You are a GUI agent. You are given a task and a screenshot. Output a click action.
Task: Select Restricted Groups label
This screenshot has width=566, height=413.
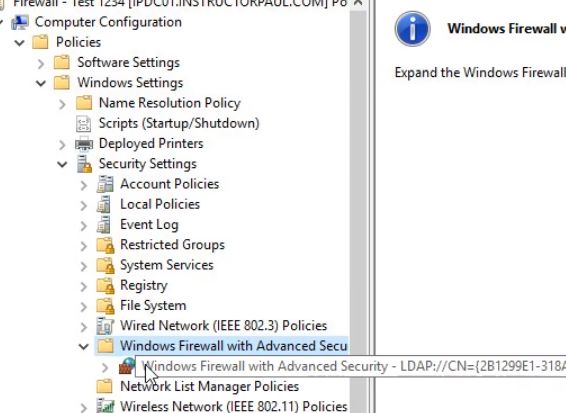(x=173, y=245)
